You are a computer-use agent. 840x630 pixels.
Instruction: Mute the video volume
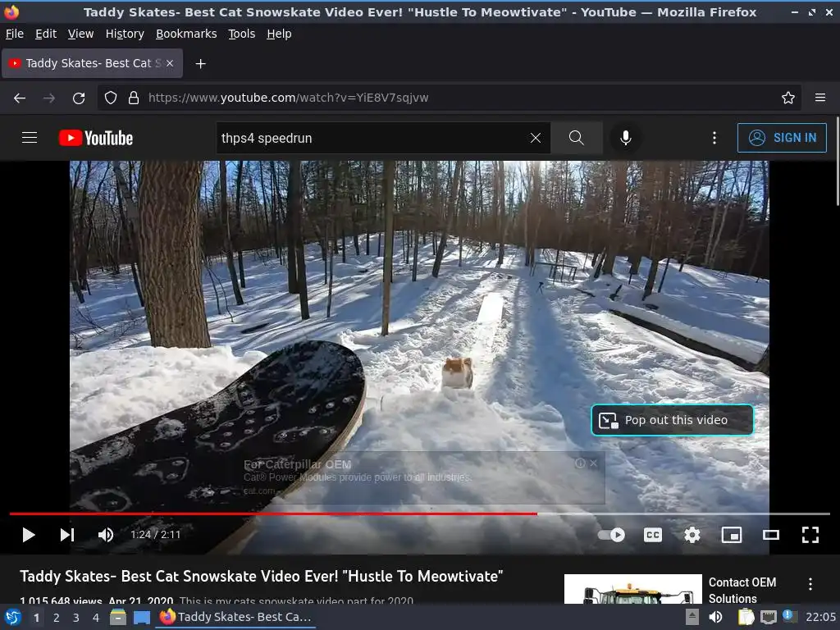click(106, 535)
